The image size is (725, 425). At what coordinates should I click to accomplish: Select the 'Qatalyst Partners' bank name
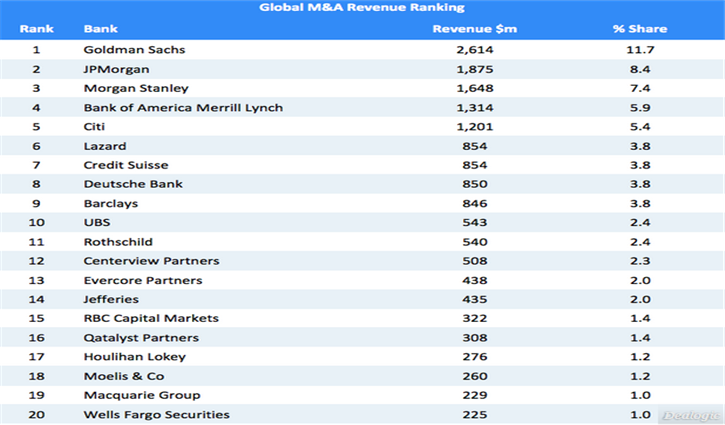141,338
